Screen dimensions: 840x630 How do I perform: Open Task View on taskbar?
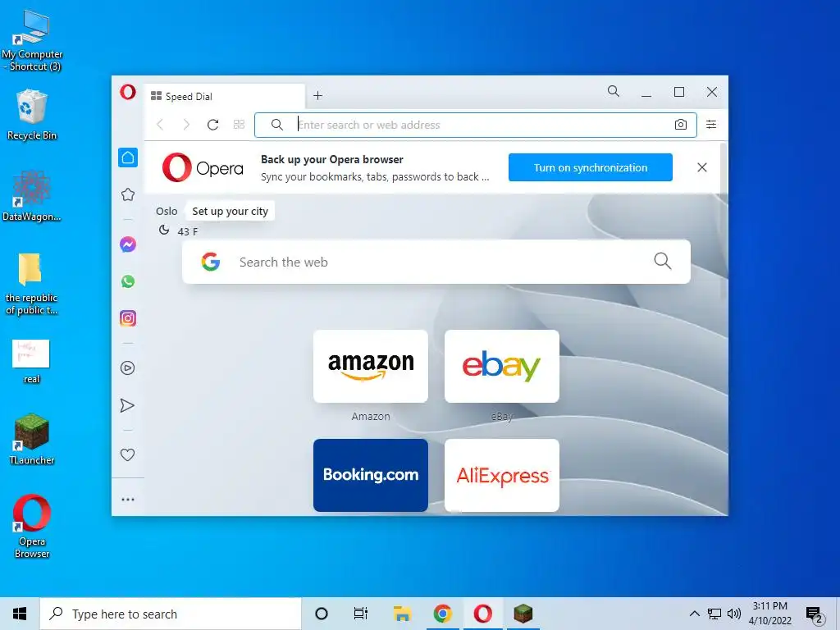click(361, 614)
